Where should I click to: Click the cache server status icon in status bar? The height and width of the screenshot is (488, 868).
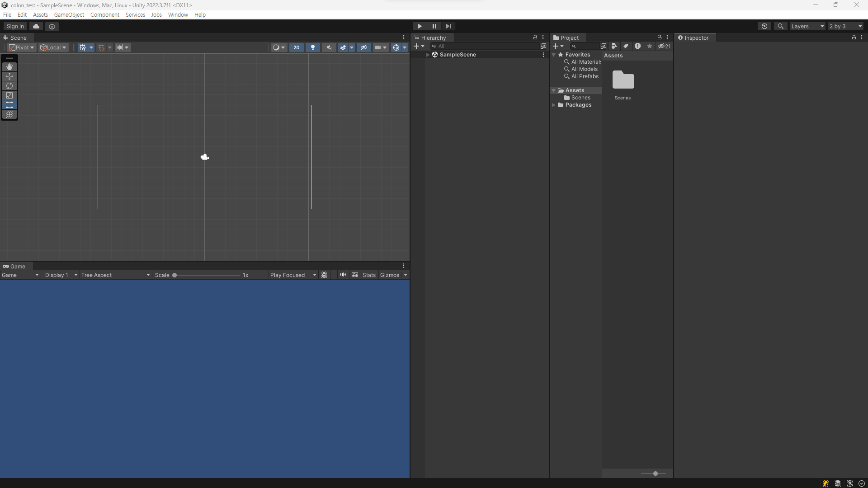tap(838, 483)
